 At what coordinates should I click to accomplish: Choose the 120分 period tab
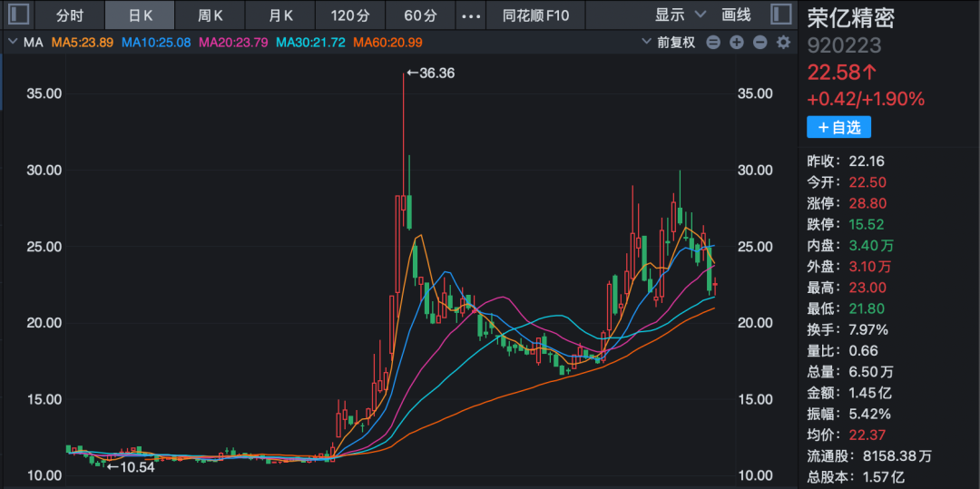[350, 15]
